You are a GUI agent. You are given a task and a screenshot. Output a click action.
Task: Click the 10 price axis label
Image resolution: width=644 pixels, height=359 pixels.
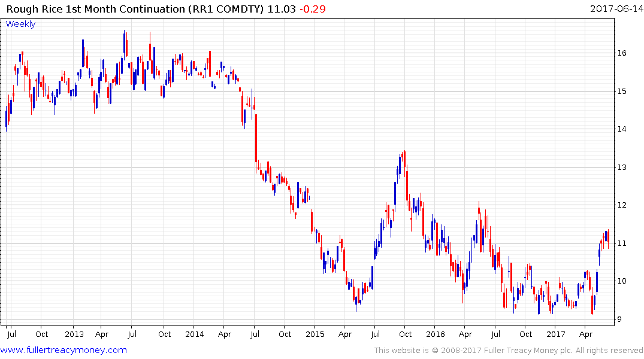click(x=621, y=281)
